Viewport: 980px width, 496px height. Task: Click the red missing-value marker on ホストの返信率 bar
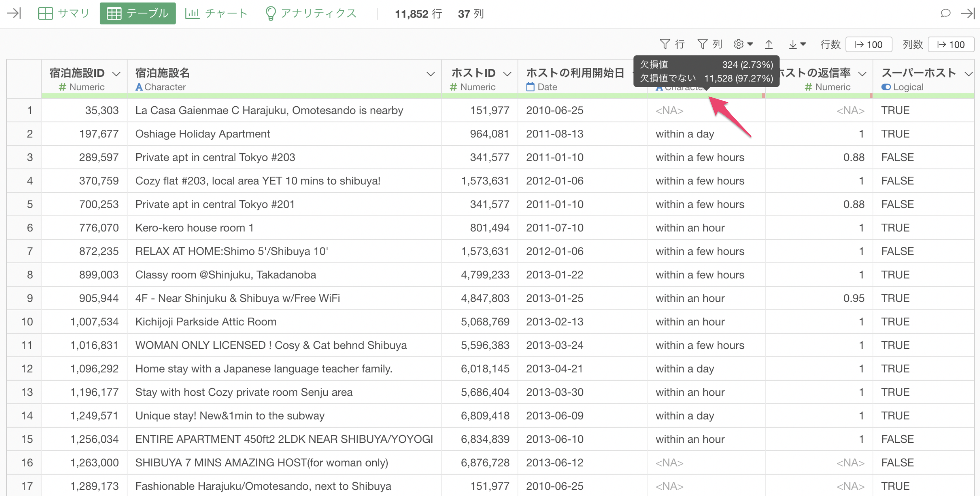871,96
